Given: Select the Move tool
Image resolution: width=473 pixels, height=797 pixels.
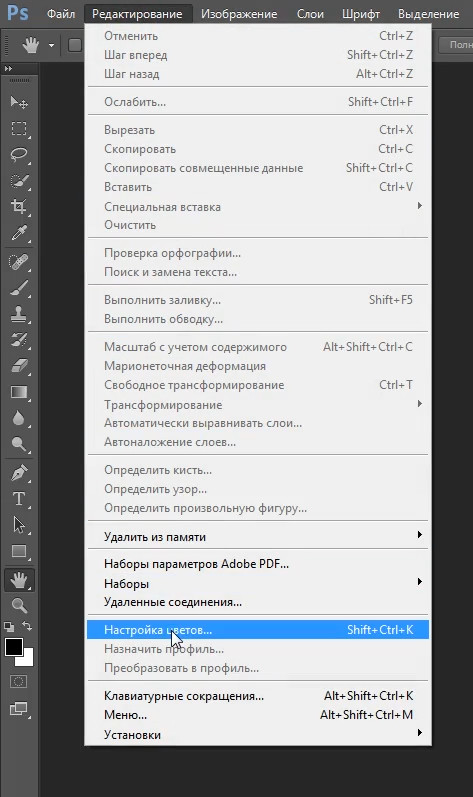Looking at the screenshot, I should pos(19,102).
